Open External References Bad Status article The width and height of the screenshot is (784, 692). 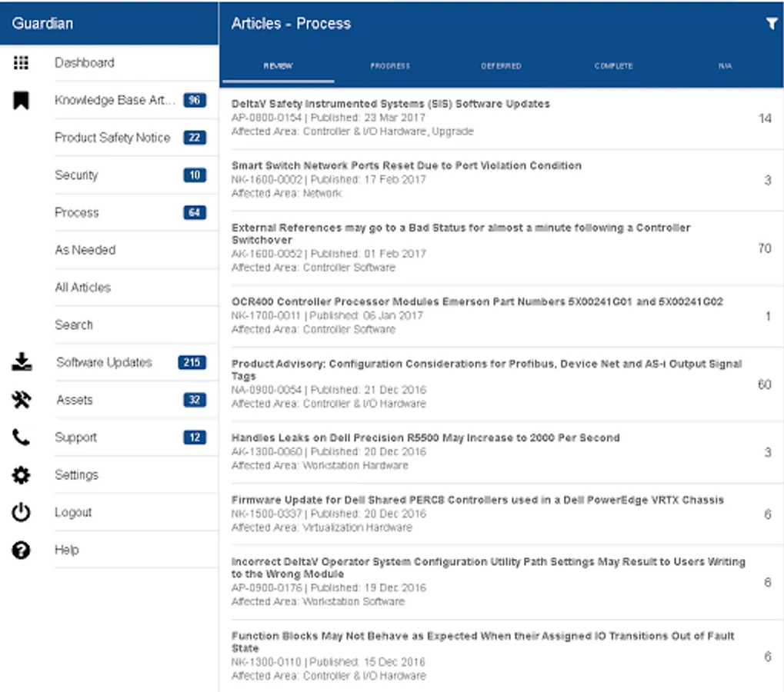point(501,248)
